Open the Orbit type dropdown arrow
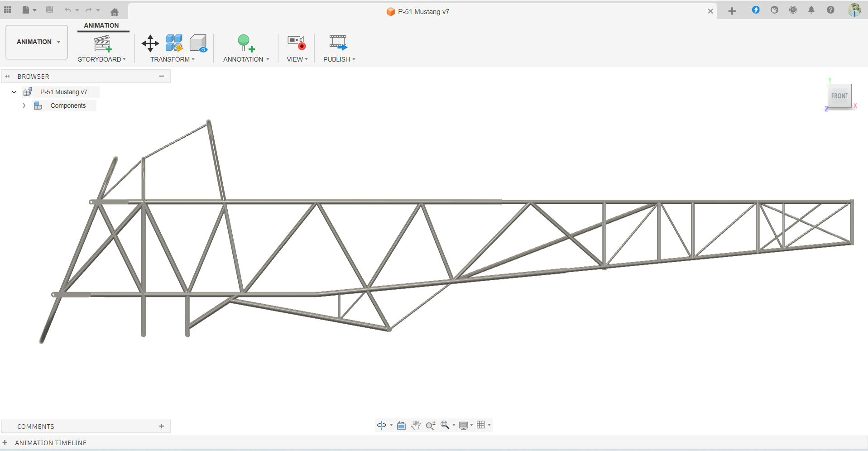This screenshot has height=451, width=868. (391, 425)
